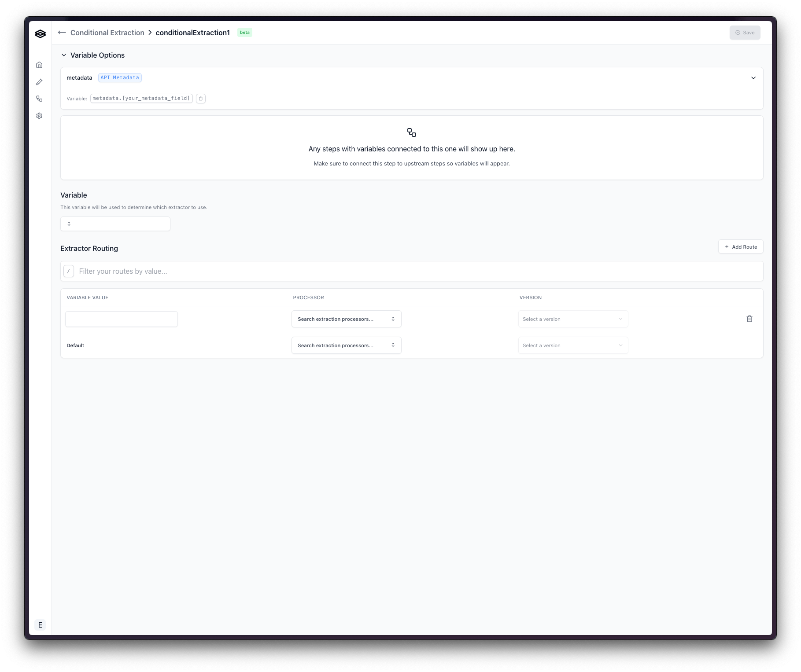Open the Home sidebar icon

[x=39, y=65]
